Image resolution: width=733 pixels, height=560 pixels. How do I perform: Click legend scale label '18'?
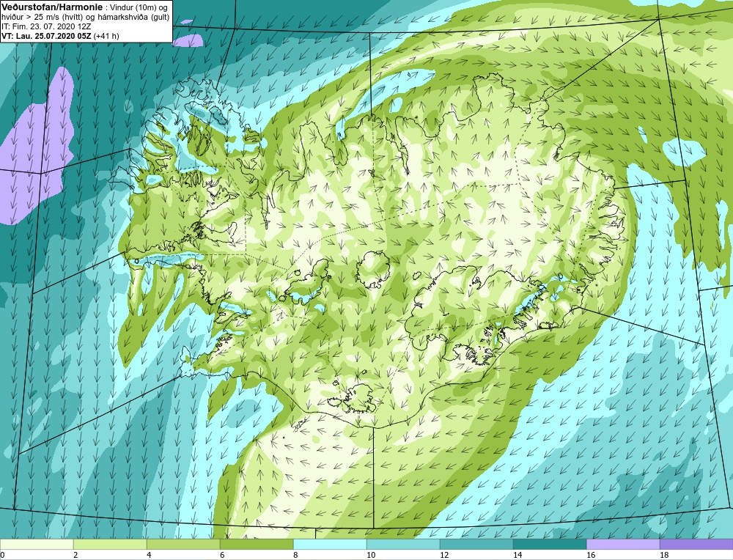point(664,555)
